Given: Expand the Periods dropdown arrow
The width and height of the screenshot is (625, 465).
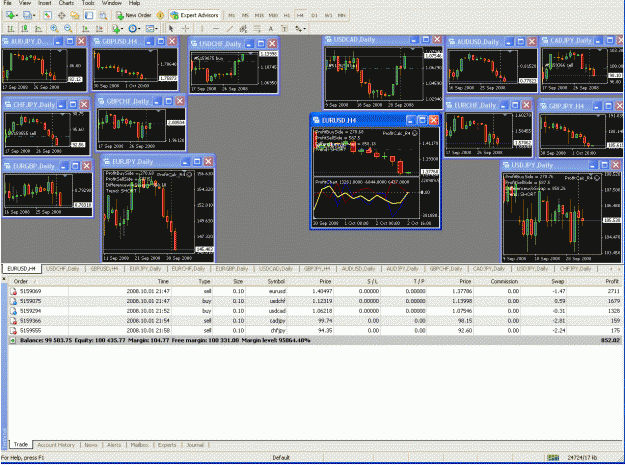Looking at the screenshot, I should click(139, 29).
